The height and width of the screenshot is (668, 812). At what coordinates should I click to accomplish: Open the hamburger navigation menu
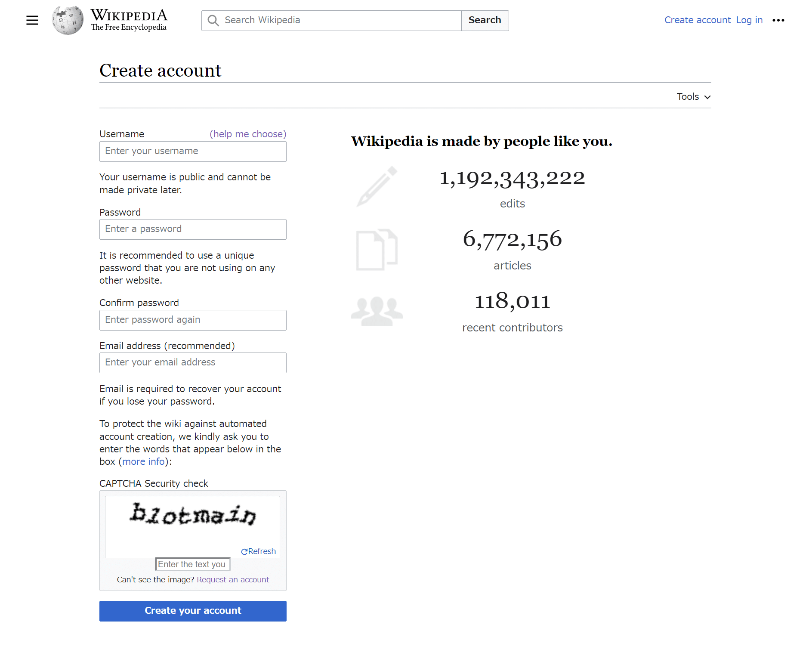32,20
